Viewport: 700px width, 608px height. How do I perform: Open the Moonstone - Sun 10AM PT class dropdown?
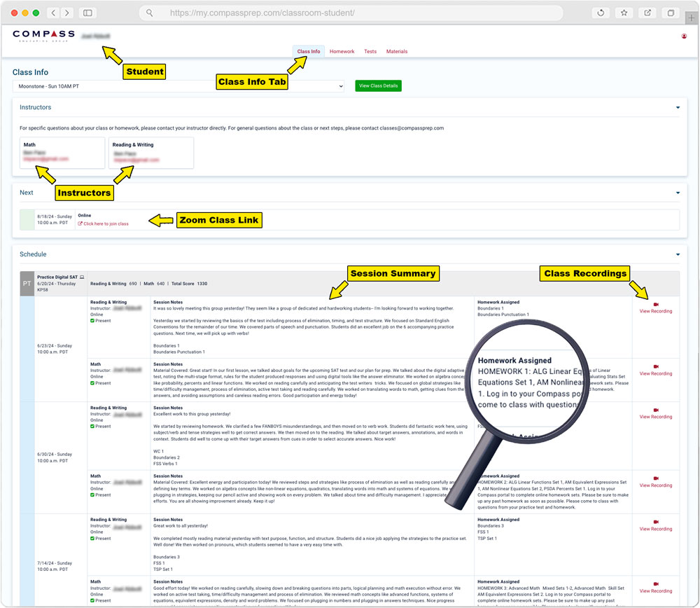coord(179,86)
